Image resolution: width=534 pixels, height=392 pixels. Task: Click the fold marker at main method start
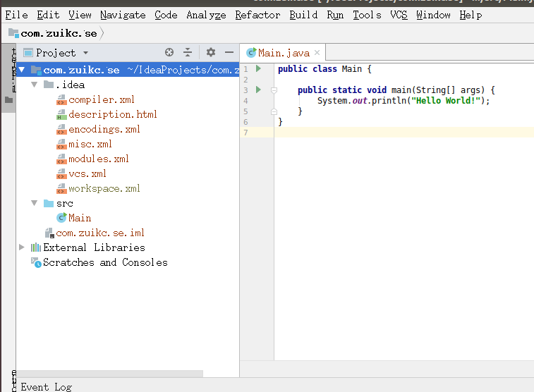click(274, 90)
